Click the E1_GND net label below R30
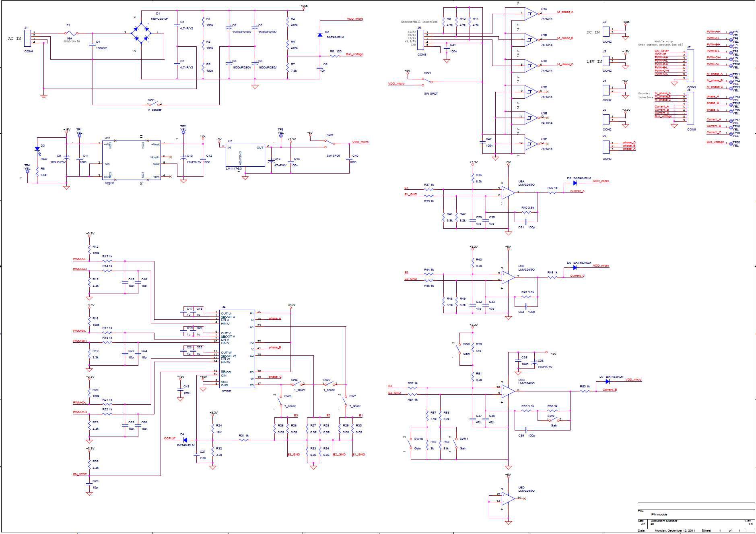756x534 pixels. (x=359, y=454)
